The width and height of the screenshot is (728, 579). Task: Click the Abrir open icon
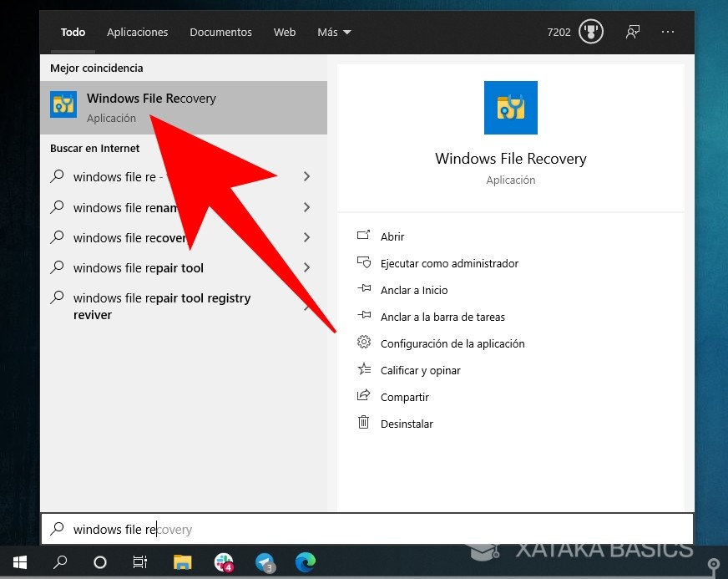pyautogui.click(x=363, y=236)
